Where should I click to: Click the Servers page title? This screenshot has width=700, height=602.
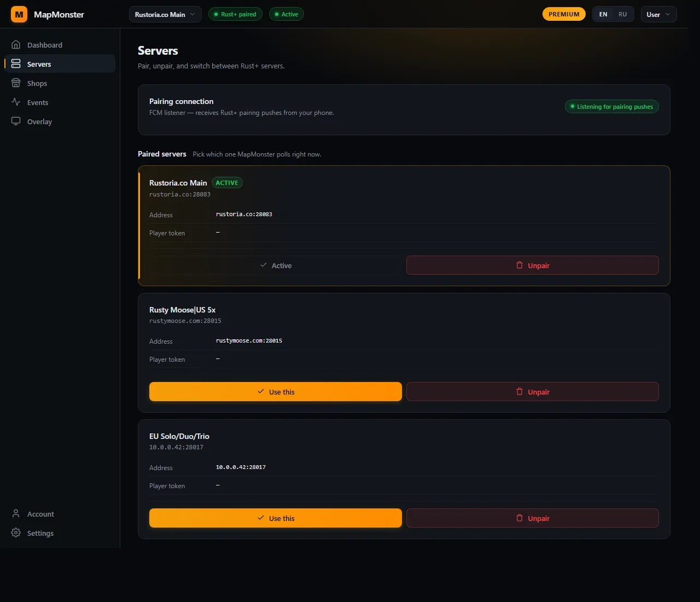pyautogui.click(x=158, y=51)
